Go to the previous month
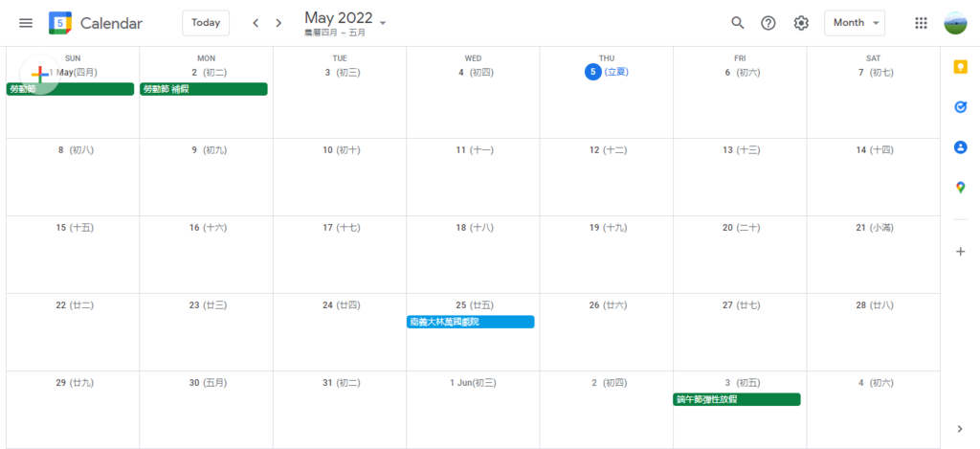The image size is (980, 449). coord(256,23)
